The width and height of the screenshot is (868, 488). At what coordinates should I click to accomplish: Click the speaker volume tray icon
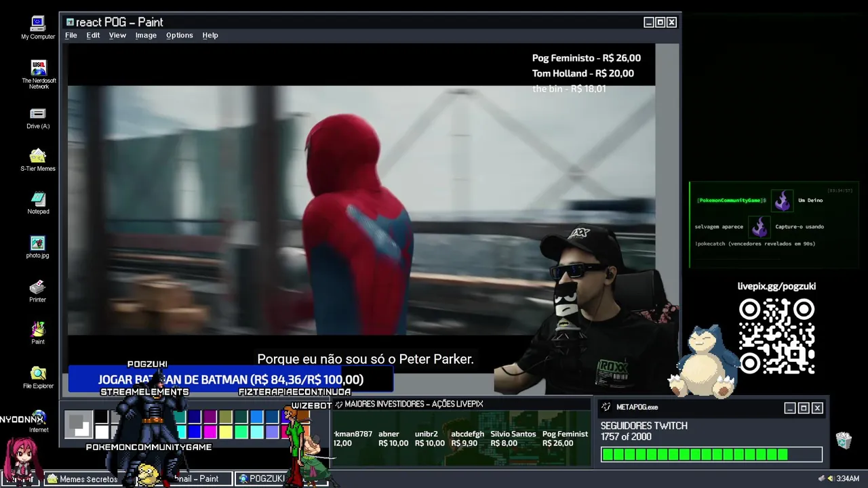click(x=831, y=479)
